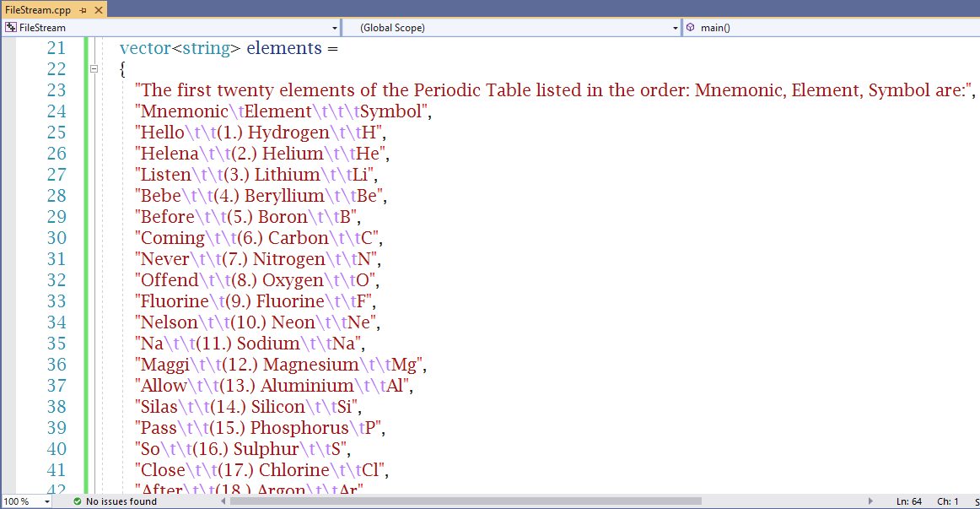980x509 pixels.
Task: Open the 100% zoom level dropdown
Action: (x=46, y=501)
